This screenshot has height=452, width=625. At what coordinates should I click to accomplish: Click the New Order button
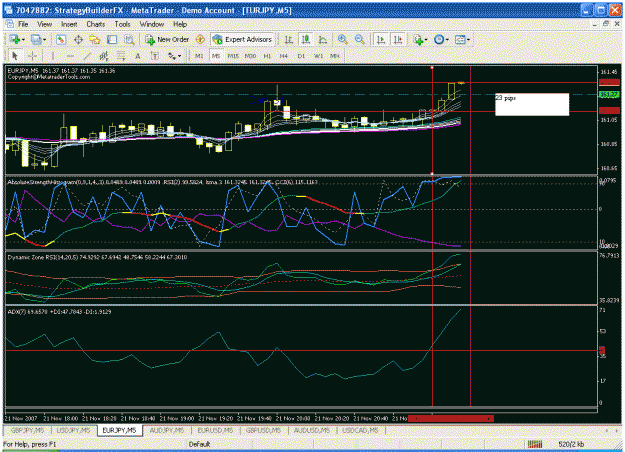click(x=167, y=39)
